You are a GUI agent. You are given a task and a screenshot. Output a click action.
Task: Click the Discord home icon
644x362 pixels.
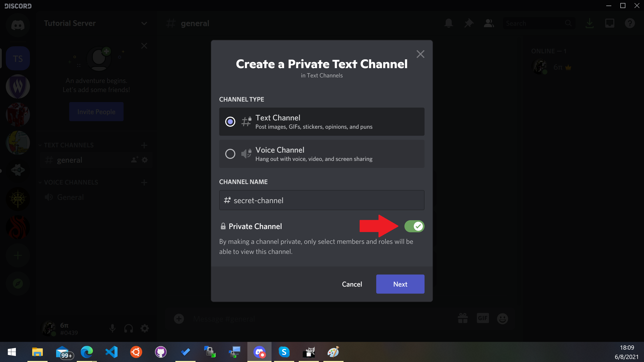(18, 25)
